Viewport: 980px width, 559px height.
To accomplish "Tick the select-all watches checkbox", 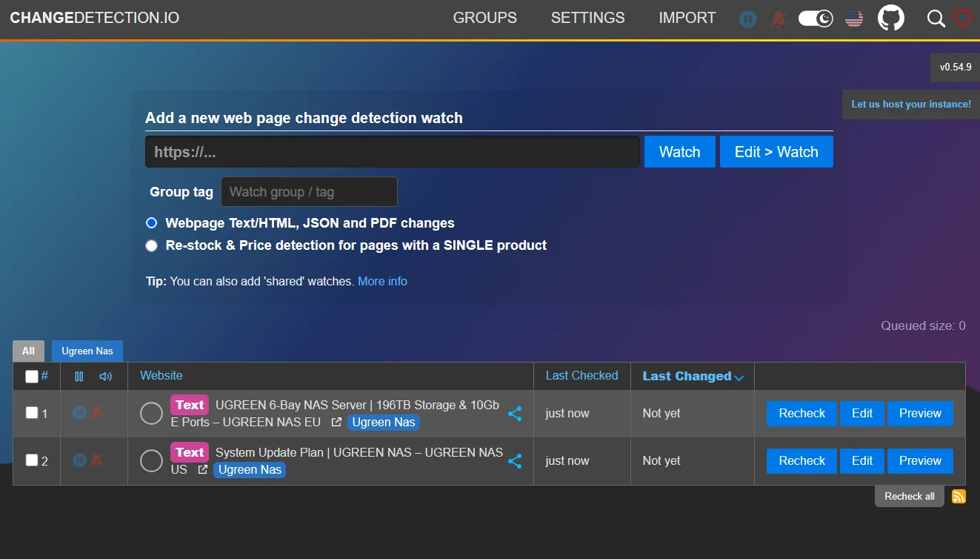I will (x=32, y=377).
